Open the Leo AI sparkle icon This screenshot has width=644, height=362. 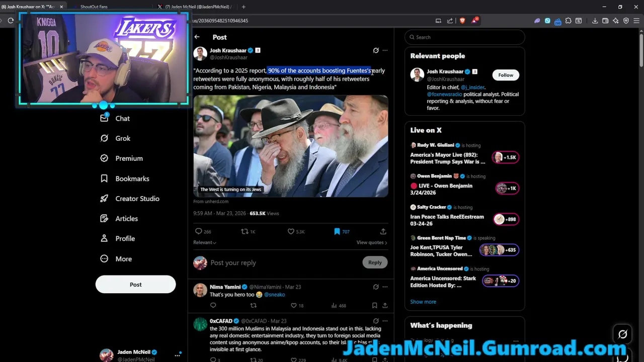pyautogui.click(x=616, y=21)
